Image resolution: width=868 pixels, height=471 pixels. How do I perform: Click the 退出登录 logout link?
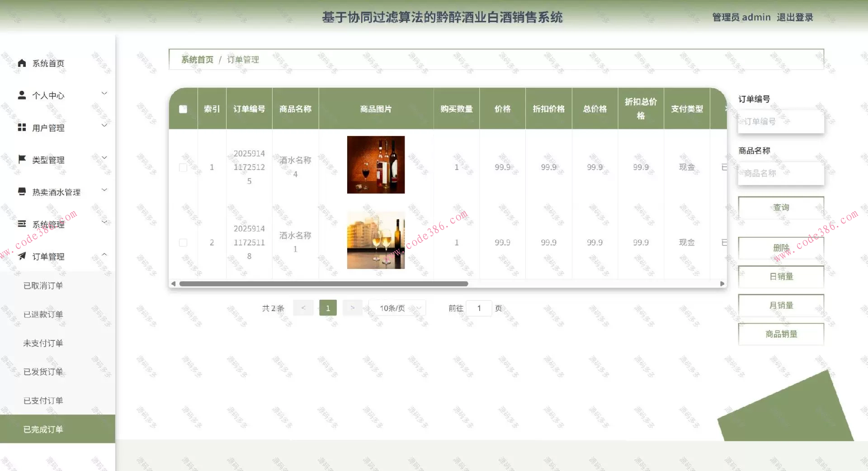[795, 17]
